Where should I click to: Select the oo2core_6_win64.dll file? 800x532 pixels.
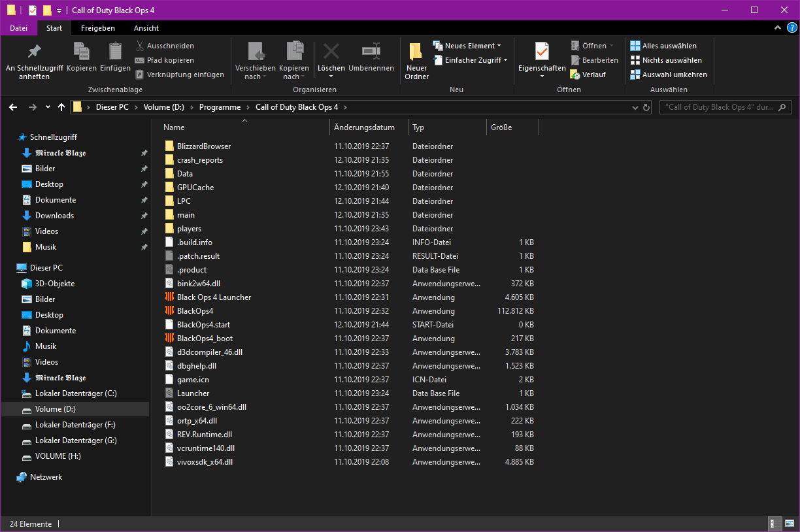coord(211,407)
